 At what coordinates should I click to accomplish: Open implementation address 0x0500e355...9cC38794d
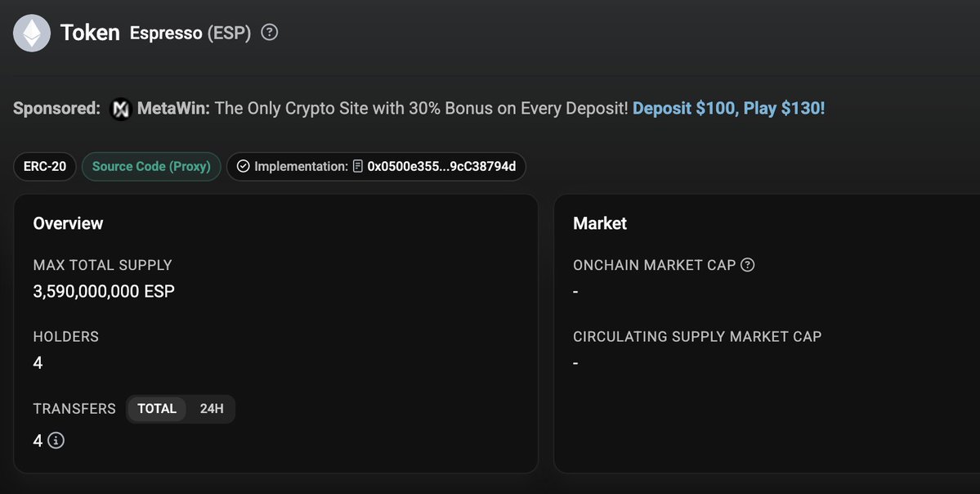coord(441,167)
